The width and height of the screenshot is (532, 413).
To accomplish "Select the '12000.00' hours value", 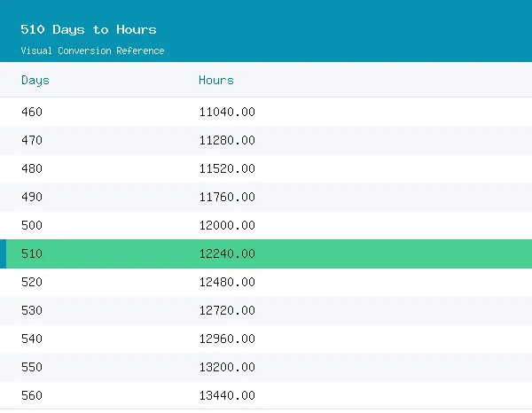I will (x=227, y=225).
